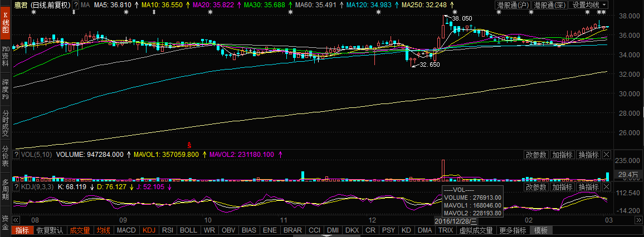
Task: Click 换指标 in KDJ panel
Action: [x=588, y=187]
